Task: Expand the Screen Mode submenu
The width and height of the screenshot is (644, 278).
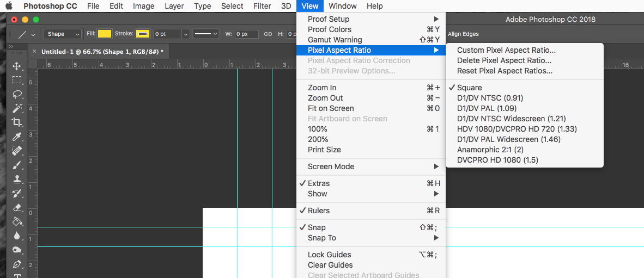Action: [x=371, y=166]
